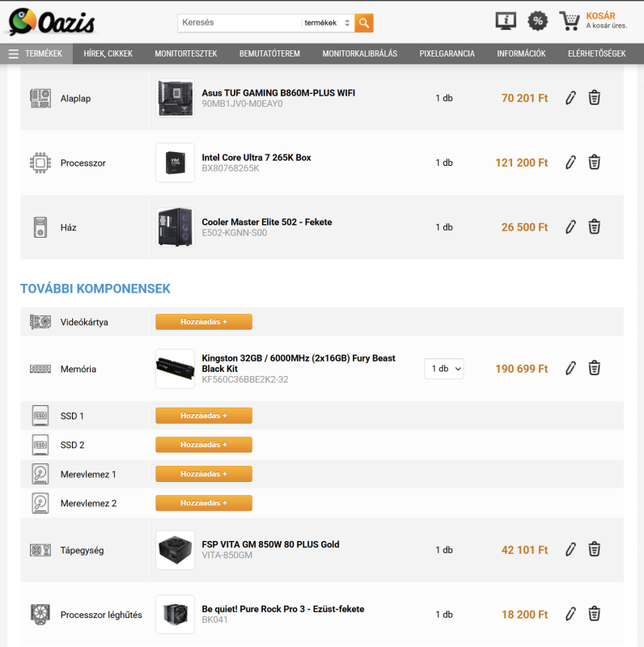Click the Merevlemez 1 hard disk icon
The width and height of the screenshot is (644, 647).
coord(40,474)
